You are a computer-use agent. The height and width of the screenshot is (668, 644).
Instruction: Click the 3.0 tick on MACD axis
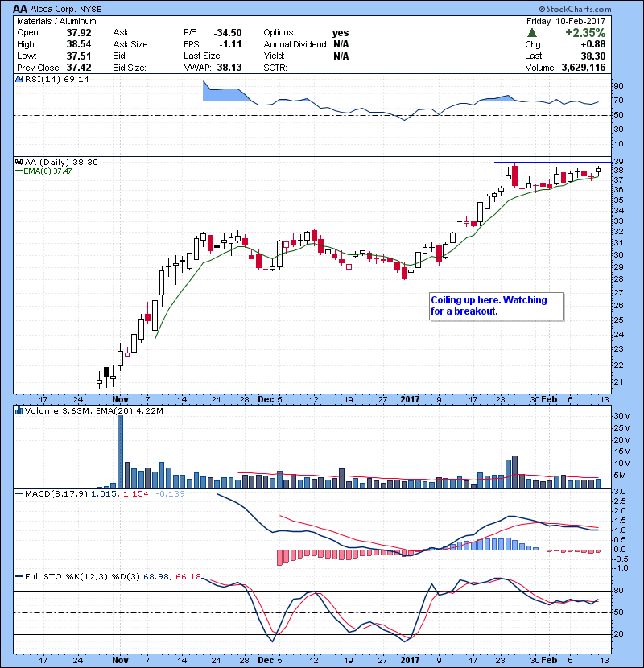(x=620, y=492)
